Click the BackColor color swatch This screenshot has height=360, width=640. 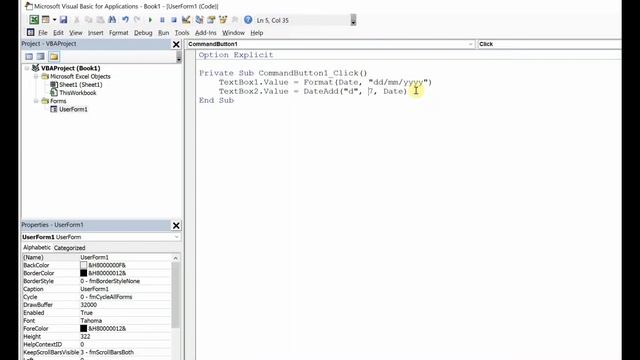[x=84, y=265]
